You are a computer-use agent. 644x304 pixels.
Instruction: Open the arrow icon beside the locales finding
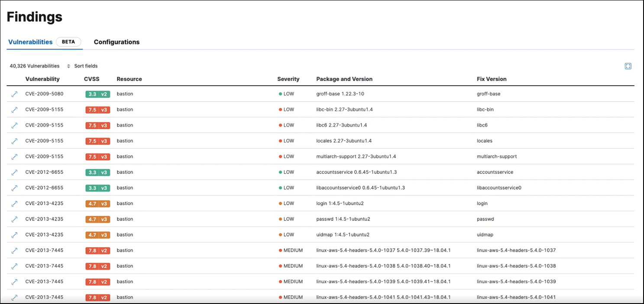pos(14,140)
